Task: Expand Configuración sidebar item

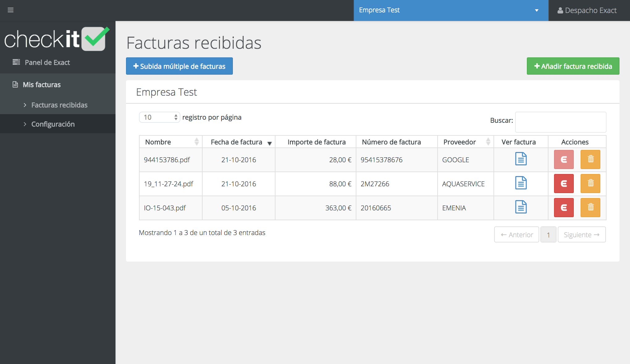Action: 53,124
